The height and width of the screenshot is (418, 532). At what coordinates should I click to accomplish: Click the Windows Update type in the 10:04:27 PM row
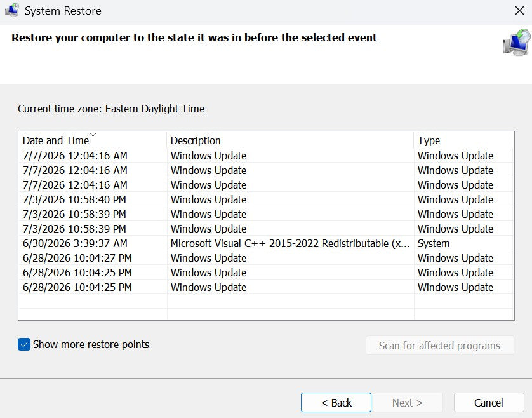[455, 258]
